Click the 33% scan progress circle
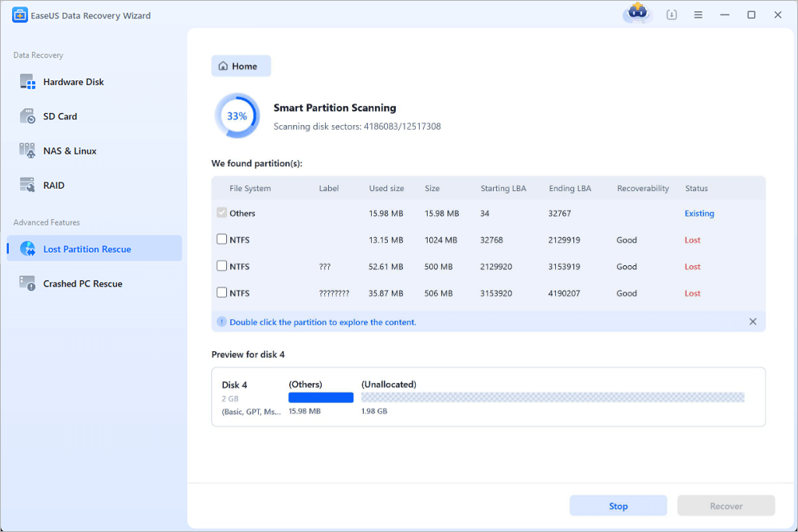Viewport: 798px width, 532px height. click(237, 116)
